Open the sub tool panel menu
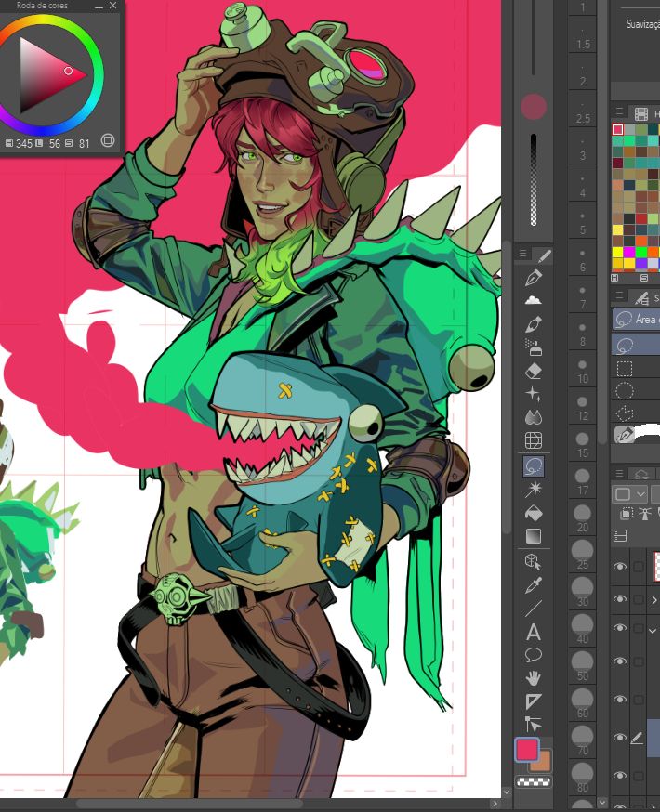 click(x=619, y=295)
